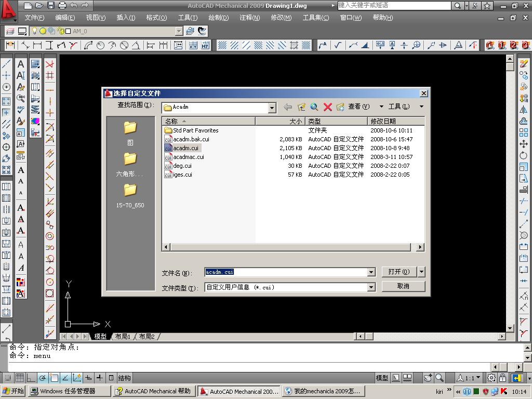Click the delete red X icon in dialog
532x399 pixels.
[x=327, y=107]
